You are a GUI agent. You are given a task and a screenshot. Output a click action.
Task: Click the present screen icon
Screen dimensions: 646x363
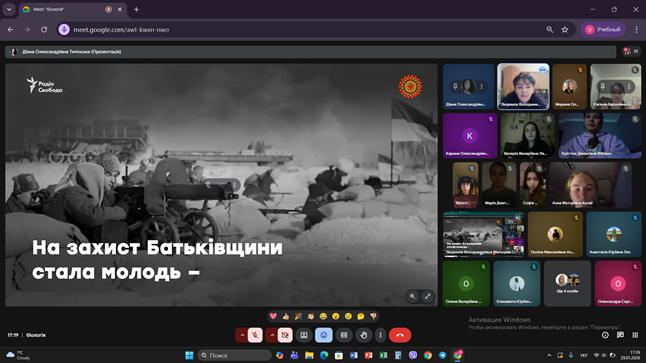click(304, 335)
